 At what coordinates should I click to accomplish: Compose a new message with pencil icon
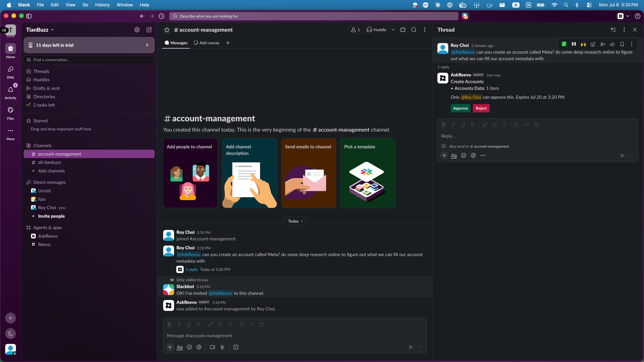[149, 30]
